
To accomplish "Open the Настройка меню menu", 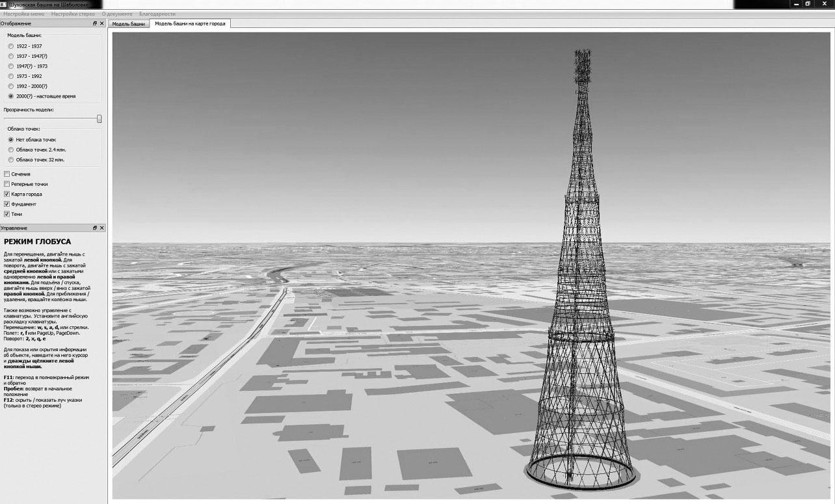I will click(x=24, y=14).
